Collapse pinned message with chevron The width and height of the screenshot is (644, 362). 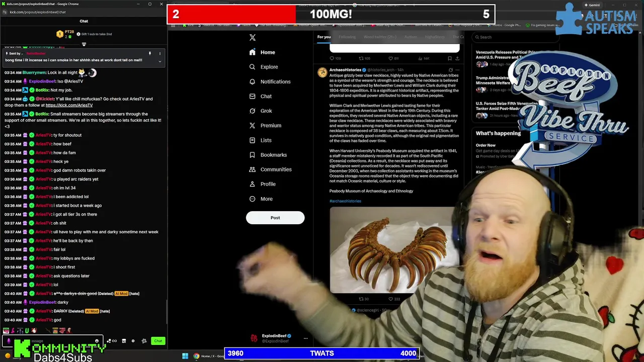pyautogui.click(x=159, y=61)
